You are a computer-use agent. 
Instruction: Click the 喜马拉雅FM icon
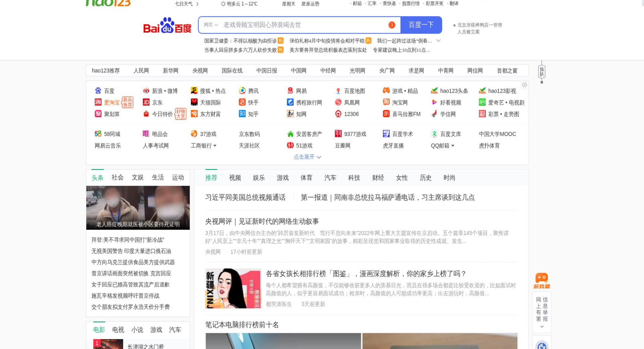386,114
